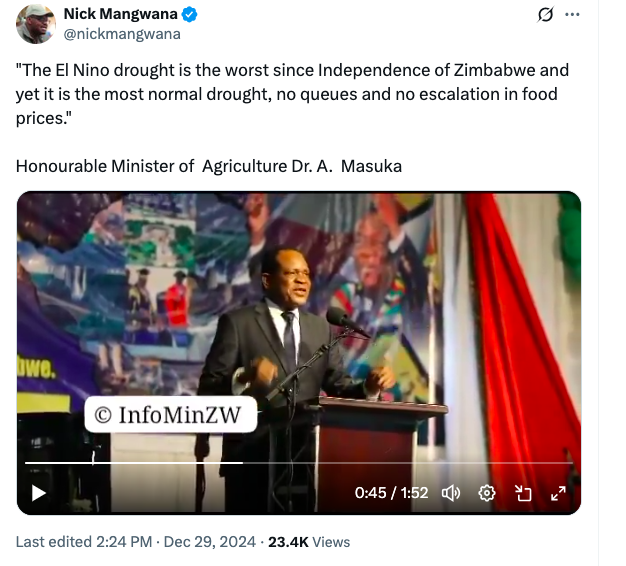Click the InfoMinZW watermark on video
This screenshot has width=626, height=566.
pyautogui.click(x=170, y=414)
